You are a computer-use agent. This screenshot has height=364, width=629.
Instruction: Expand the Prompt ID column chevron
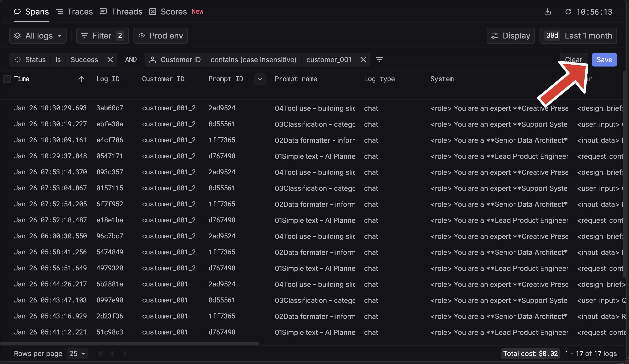click(x=260, y=79)
